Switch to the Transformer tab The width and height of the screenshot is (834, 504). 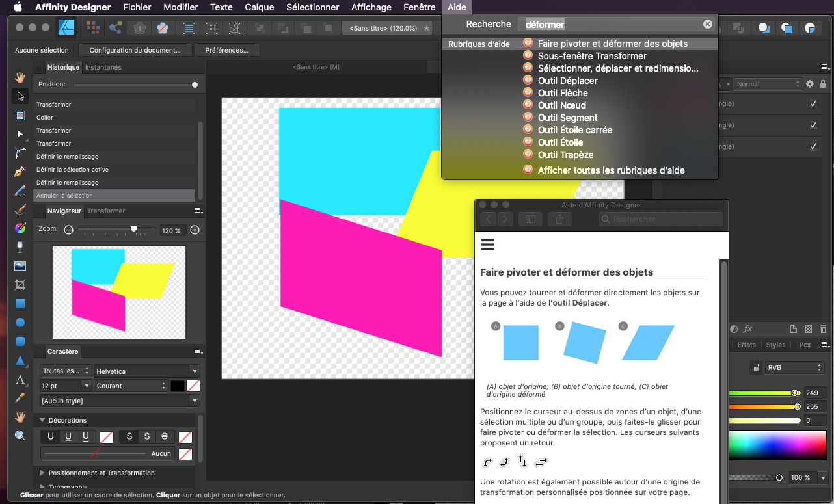(106, 211)
